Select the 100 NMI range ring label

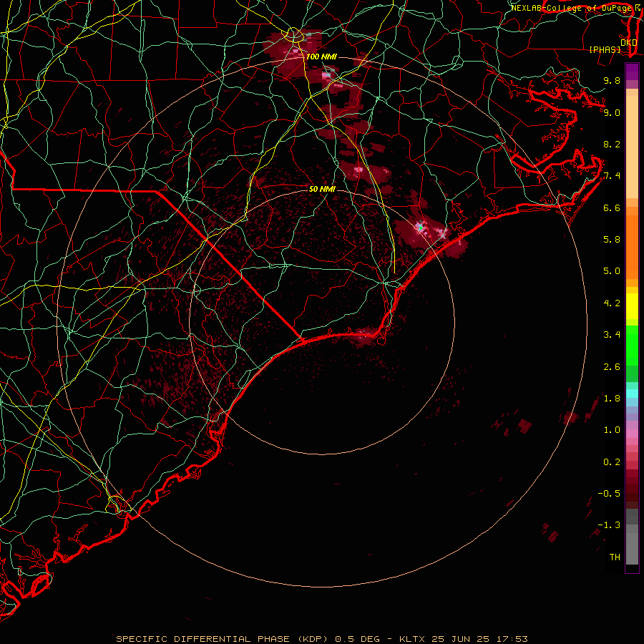[x=321, y=57]
